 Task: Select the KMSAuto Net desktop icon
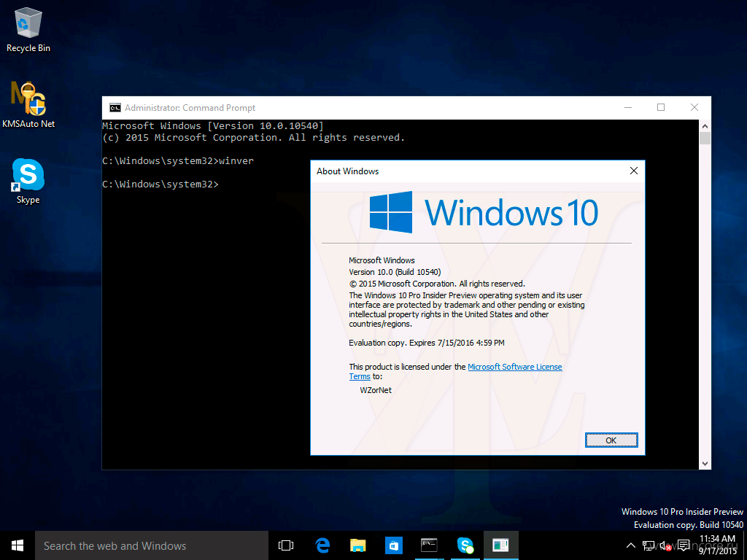(x=28, y=105)
